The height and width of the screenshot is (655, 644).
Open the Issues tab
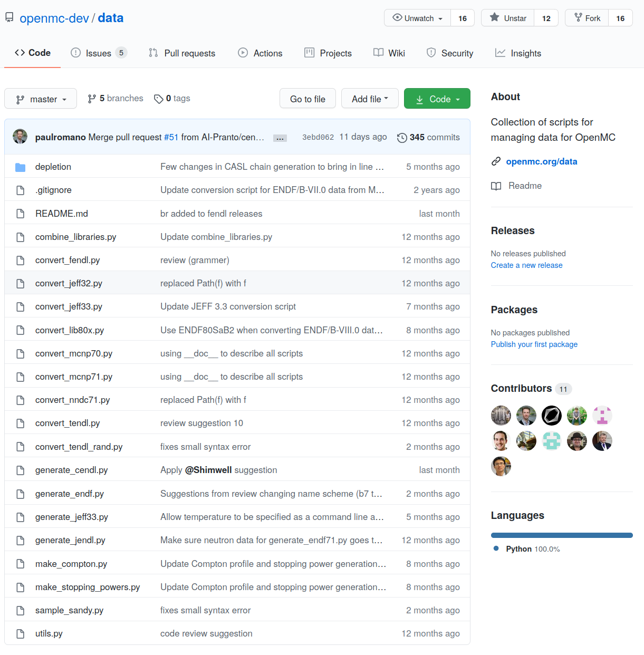coord(99,53)
